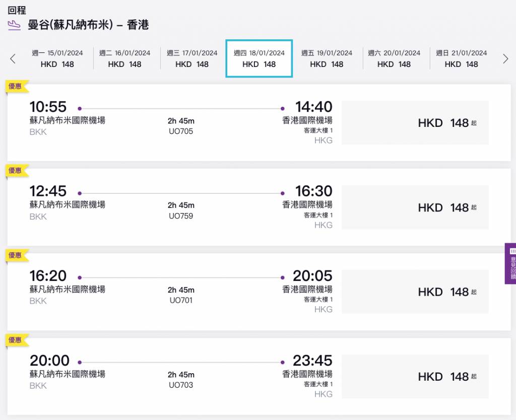Select the Monday 15/01/2024 date tab
Image resolution: width=516 pixels, height=420 pixels.
click(57, 58)
